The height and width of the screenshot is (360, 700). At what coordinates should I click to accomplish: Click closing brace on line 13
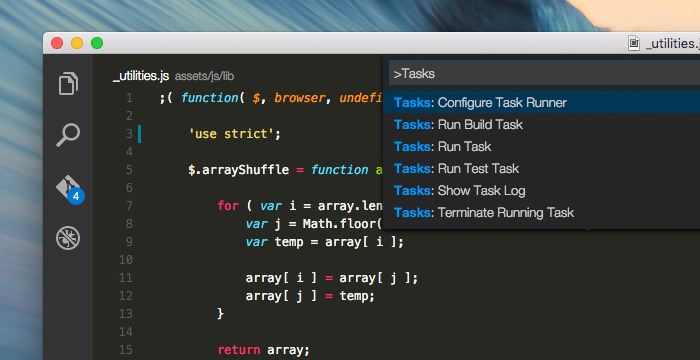[x=220, y=314]
